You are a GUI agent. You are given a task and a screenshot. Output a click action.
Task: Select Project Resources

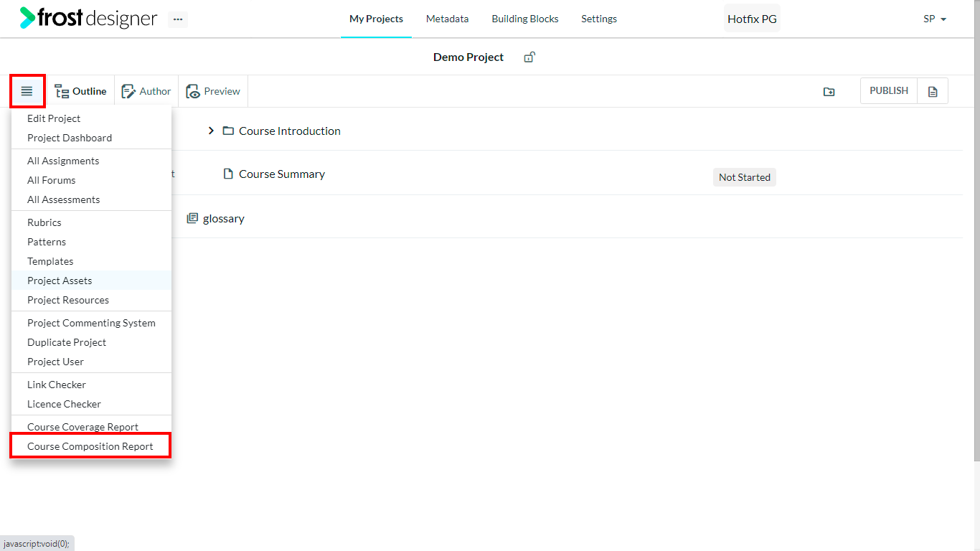91,300
